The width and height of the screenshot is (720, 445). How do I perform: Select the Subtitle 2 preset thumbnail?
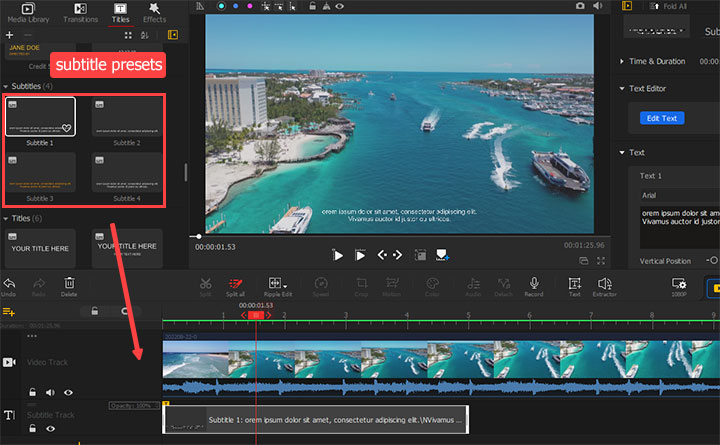coord(126,118)
